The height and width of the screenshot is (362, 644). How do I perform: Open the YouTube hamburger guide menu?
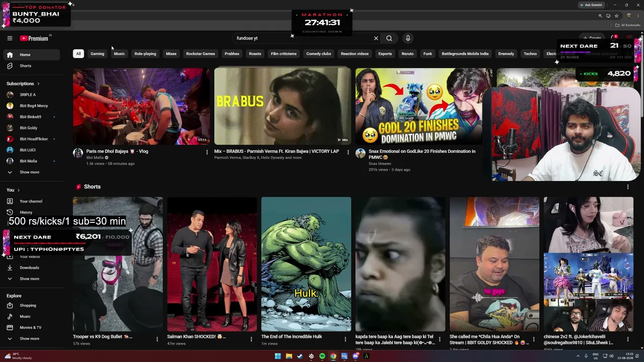pos(10,38)
